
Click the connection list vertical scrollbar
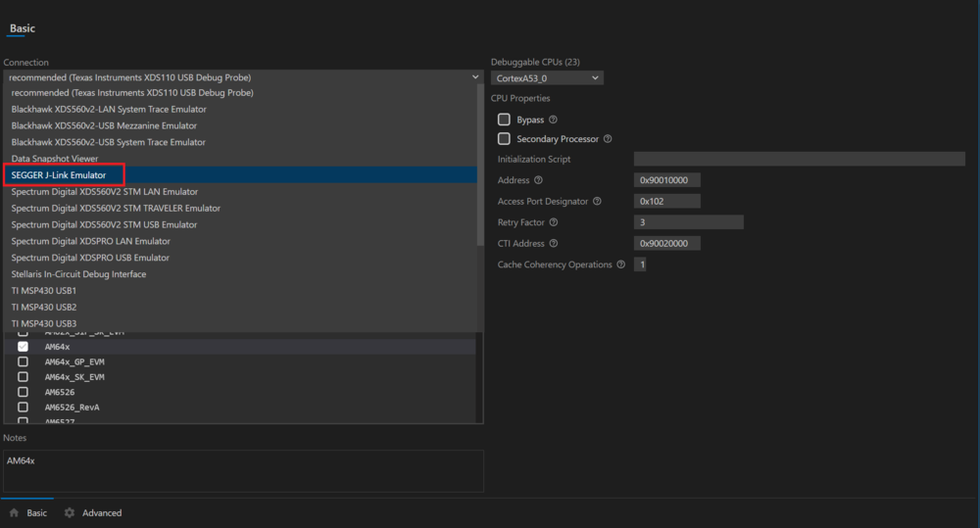(480, 166)
